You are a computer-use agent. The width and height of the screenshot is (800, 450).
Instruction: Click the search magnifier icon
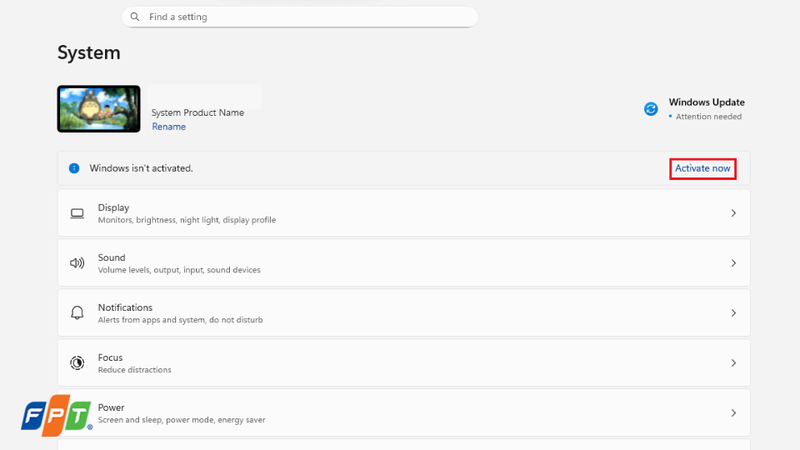click(135, 17)
